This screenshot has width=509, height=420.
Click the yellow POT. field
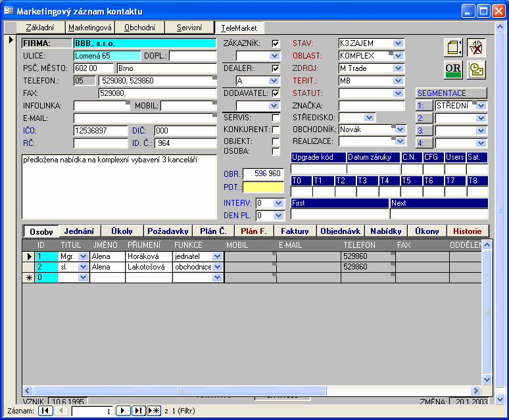[263, 187]
